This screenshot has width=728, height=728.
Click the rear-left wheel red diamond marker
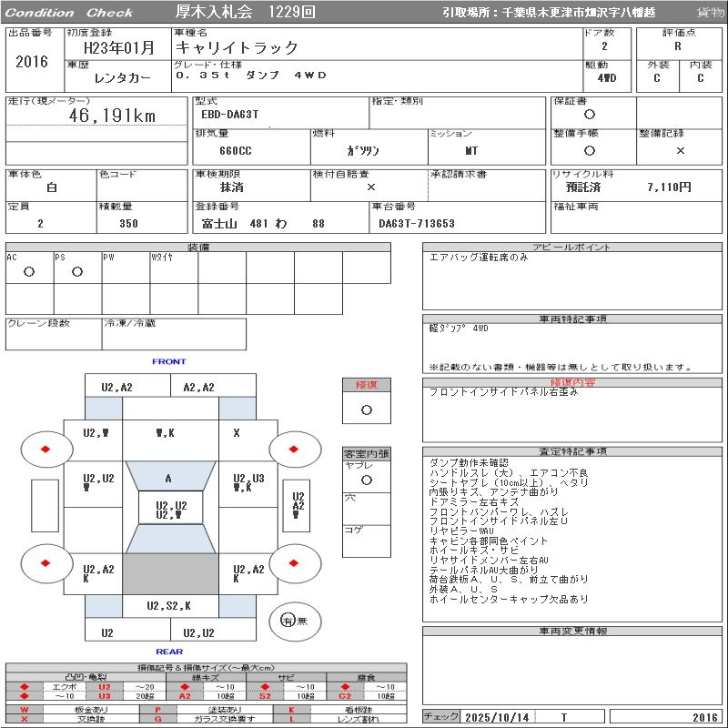pos(44,563)
